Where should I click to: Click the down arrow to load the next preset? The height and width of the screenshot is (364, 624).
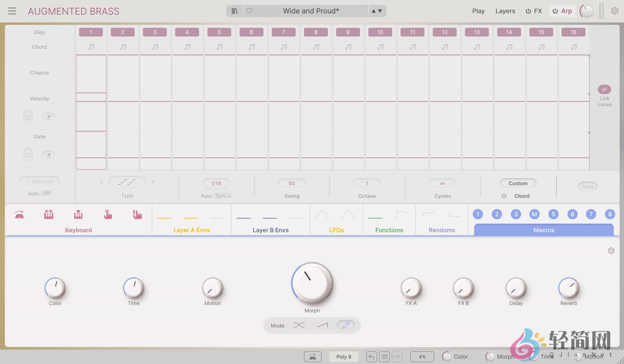pos(380,11)
